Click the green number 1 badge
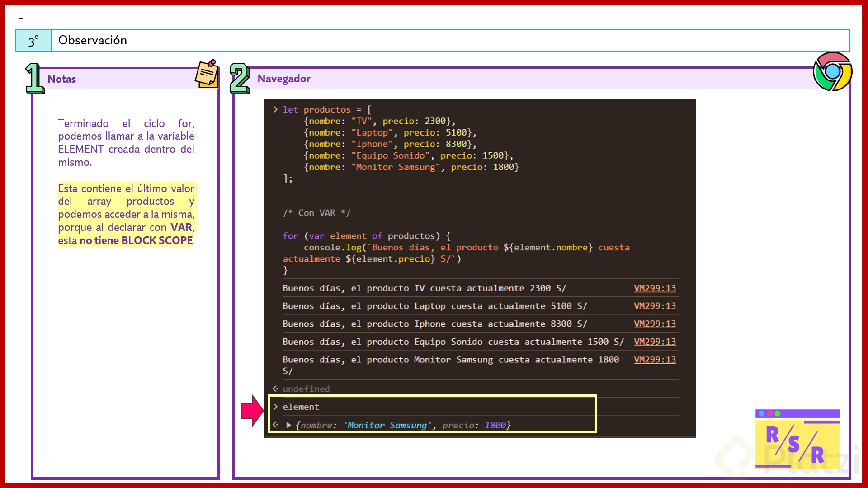This screenshot has width=868, height=488. 34,79
